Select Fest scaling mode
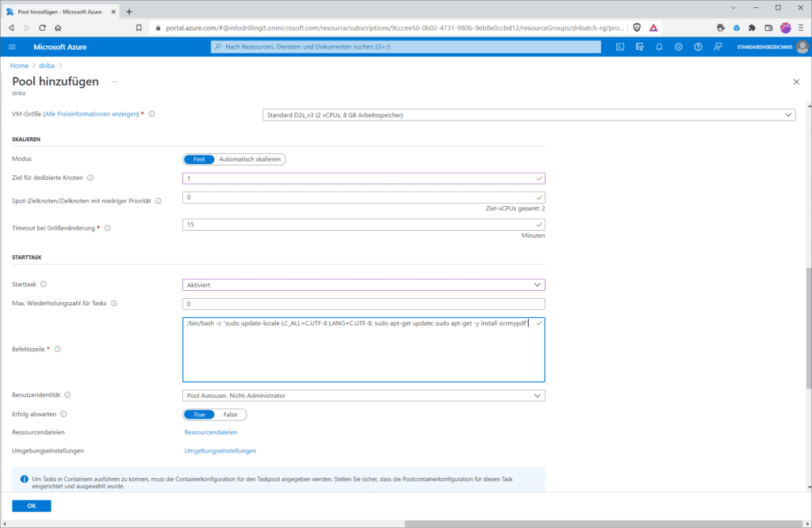The image size is (812, 528). (x=199, y=159)
